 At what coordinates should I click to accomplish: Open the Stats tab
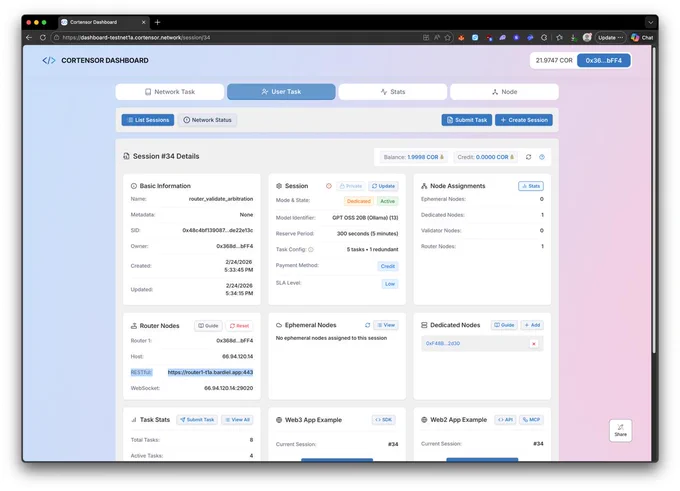[392, 92]
